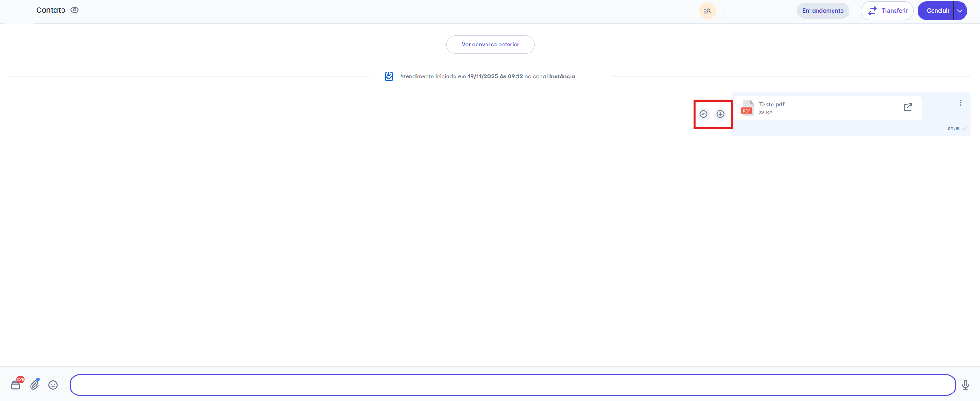Click the inbox icon beside Atendimento iniciado

coord(389,76)
